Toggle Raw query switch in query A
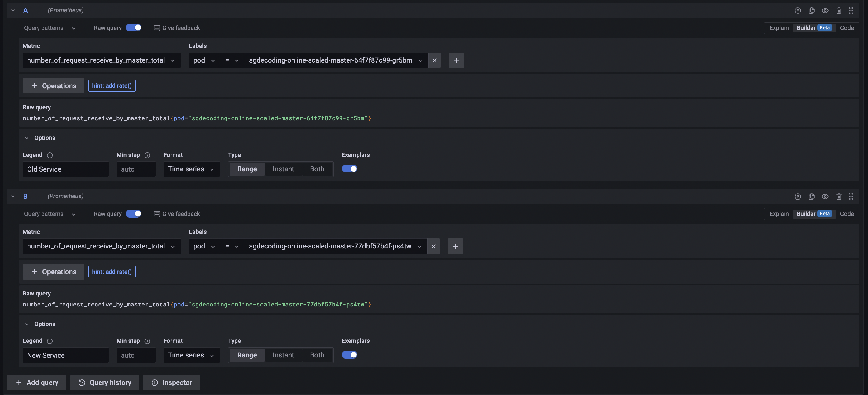 tap(134, 28)
